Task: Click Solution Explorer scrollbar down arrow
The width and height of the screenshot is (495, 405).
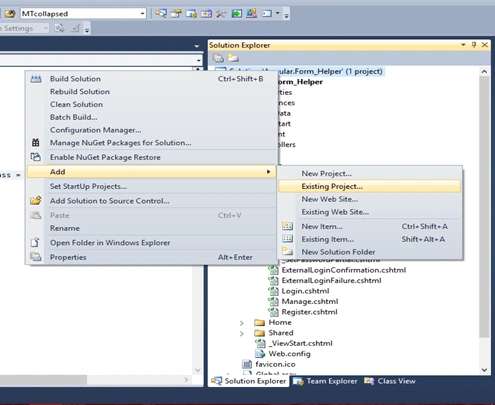Action: (x=484, y=370)
